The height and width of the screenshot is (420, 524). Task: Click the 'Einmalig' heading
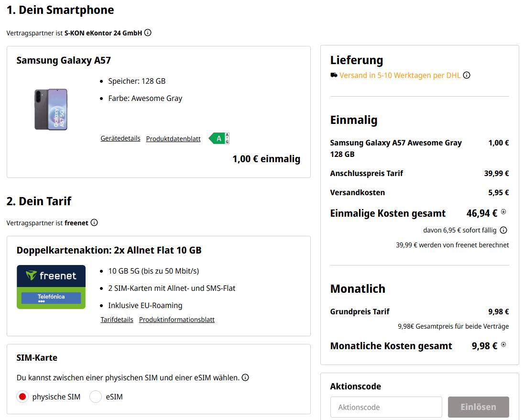click(354, 120)
